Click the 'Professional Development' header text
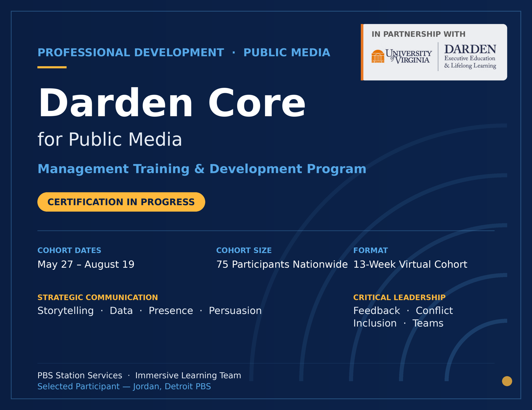 [x=131, y=53]
